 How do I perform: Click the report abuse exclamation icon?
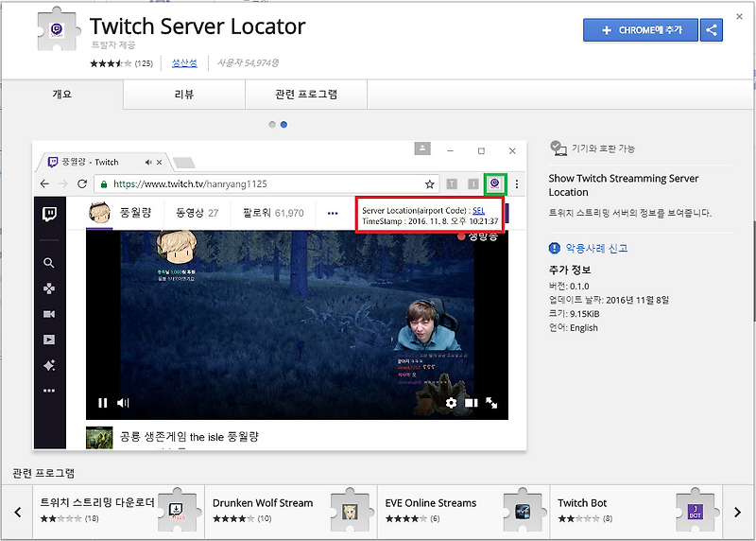555,248
